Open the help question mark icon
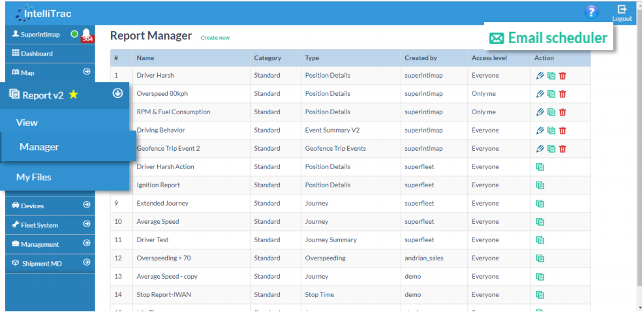The width and height of the screenshot is (644, 312). (591, 12)
